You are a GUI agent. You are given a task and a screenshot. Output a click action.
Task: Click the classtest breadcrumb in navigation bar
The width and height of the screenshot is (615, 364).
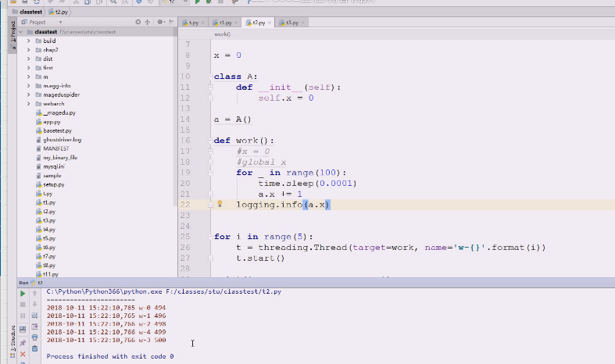tap(27, 12)
